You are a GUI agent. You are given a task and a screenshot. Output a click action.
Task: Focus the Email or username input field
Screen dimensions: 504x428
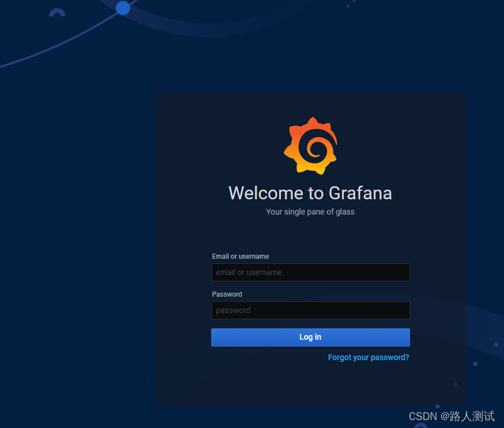click(310, 272)
